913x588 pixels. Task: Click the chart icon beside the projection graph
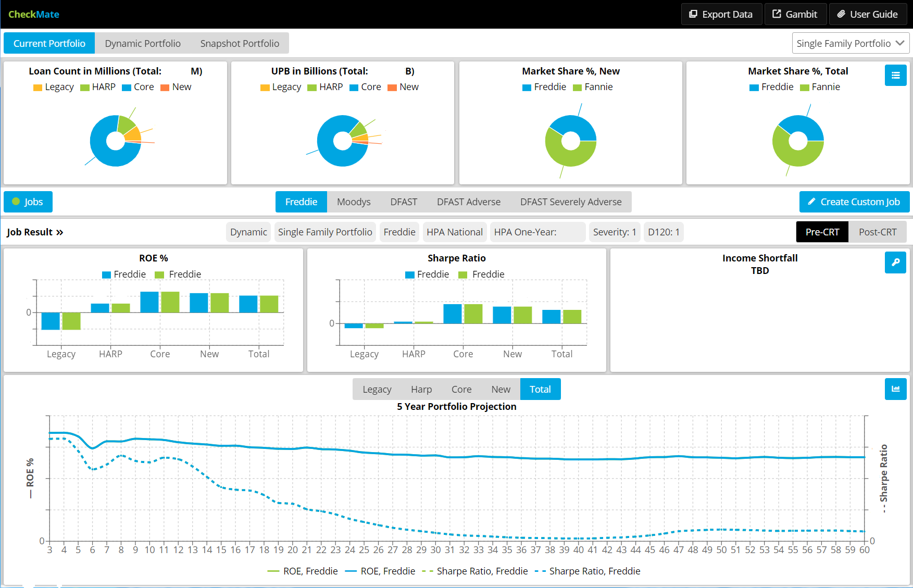coord(895,389)
